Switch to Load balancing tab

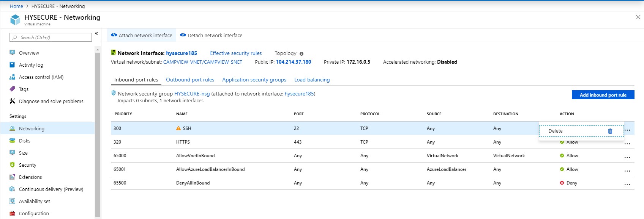[312, 80]
